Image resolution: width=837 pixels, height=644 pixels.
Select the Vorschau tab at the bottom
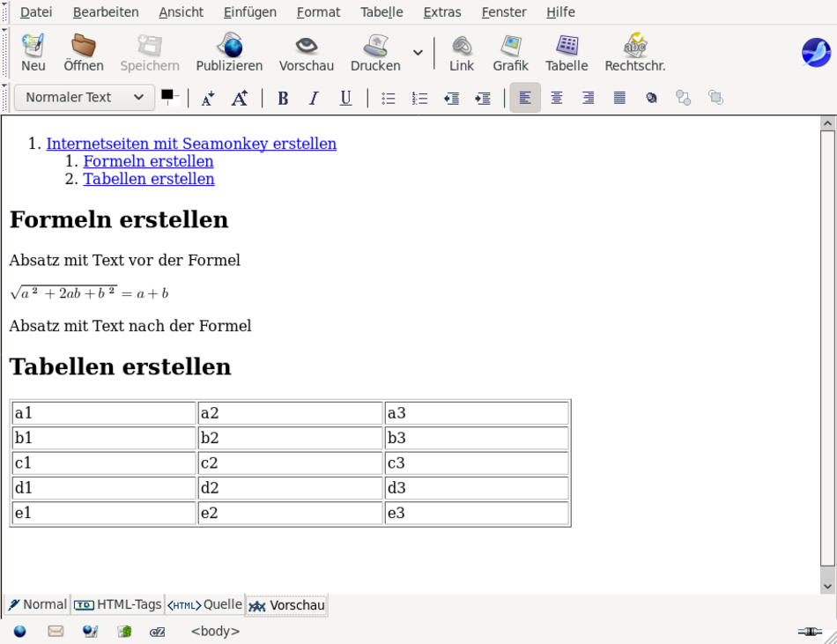click(x=286, y=605)
